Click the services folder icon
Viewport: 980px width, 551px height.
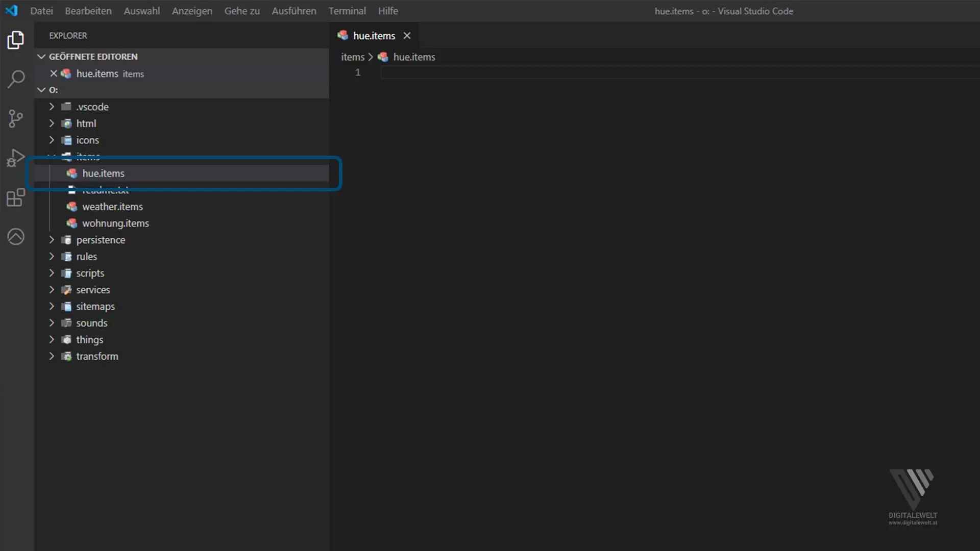coord(66,290)
